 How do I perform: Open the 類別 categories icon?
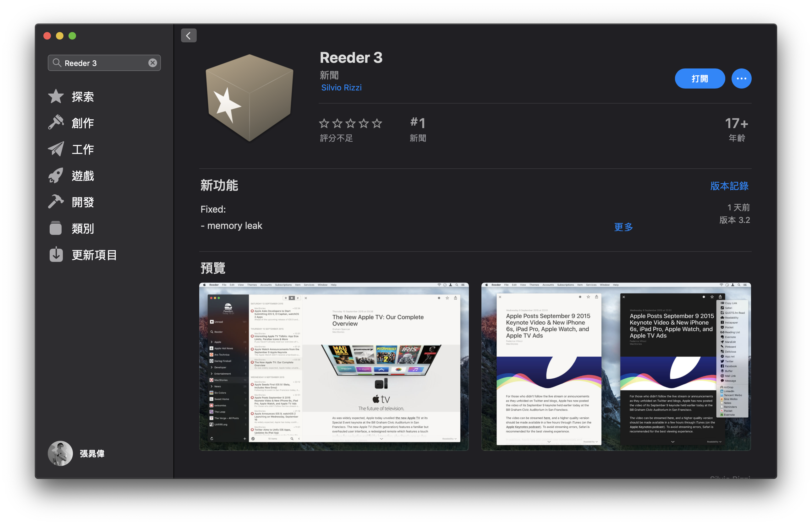click(x=56, y=228)
